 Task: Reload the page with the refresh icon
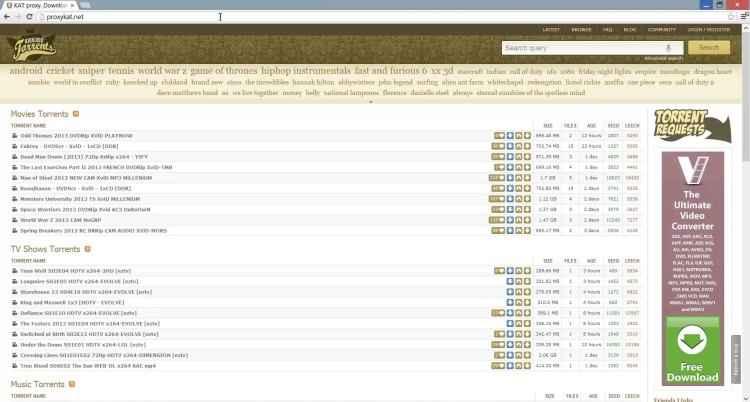(x=30, y=17)
